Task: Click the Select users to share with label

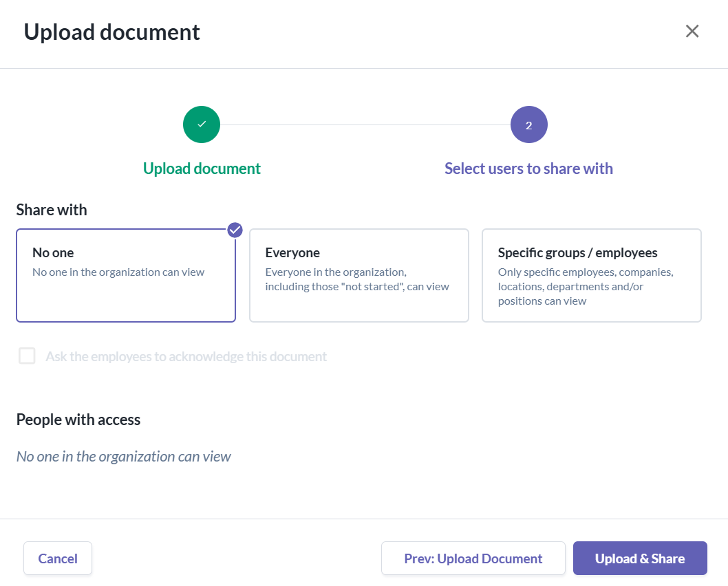Action: 529,169
